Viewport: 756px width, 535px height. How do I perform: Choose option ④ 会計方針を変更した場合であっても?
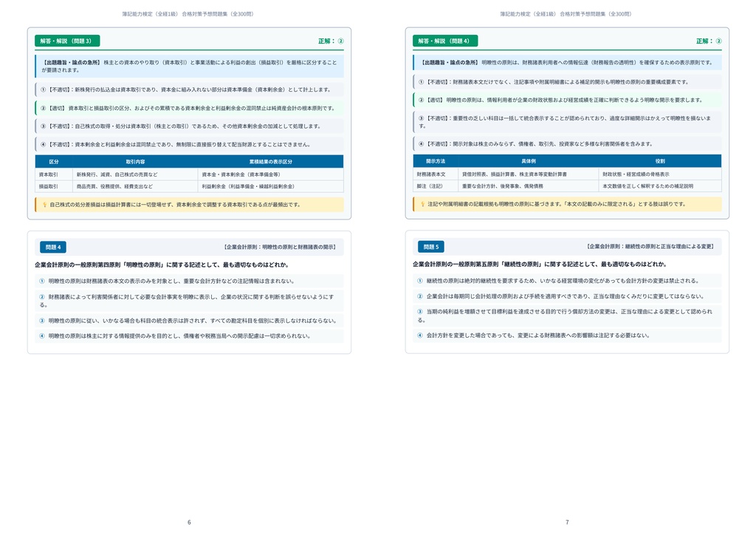tap(567, 335)
